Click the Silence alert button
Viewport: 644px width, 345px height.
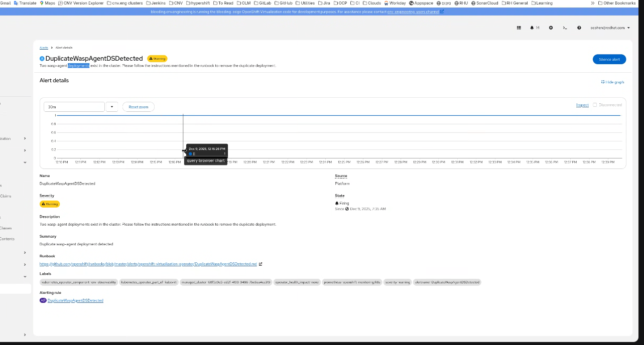(x=609, y=59)
